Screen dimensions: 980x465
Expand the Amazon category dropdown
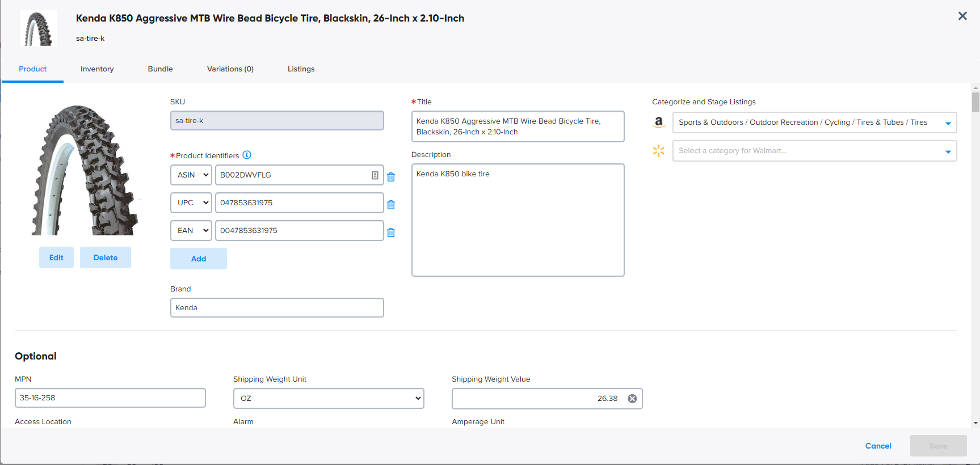click(x=948, y=123)
